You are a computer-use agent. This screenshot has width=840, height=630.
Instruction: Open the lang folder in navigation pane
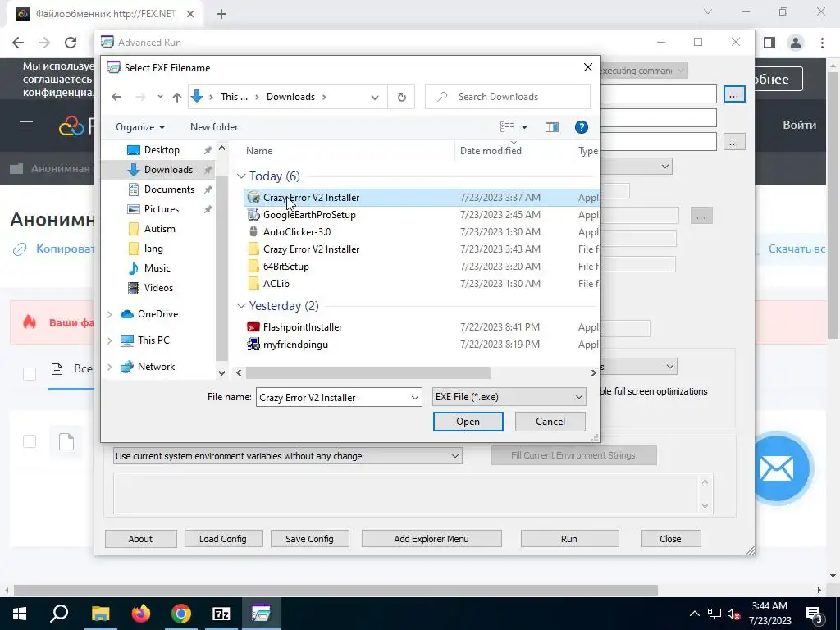point(153,249)
